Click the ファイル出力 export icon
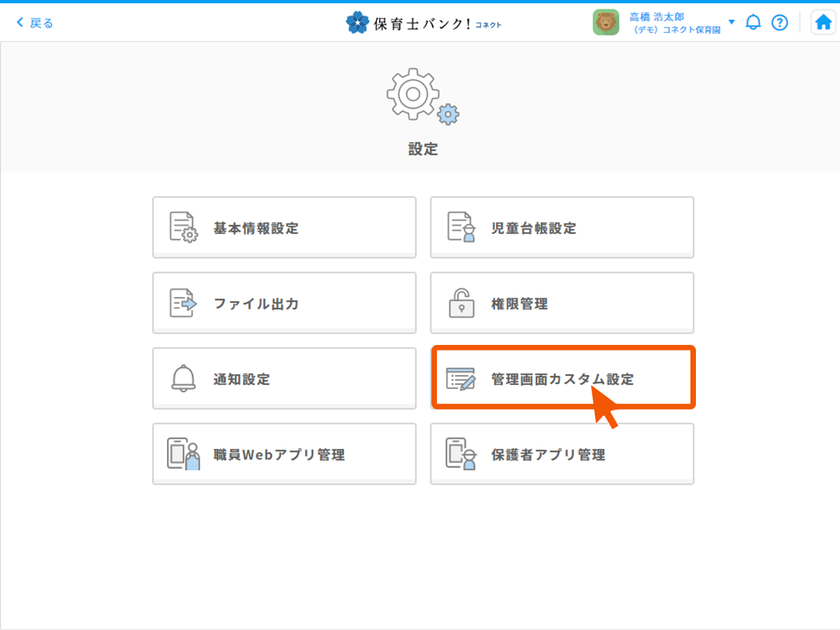Image resolution: width=840 pixels, height=630 pixels. pos(183,303)
